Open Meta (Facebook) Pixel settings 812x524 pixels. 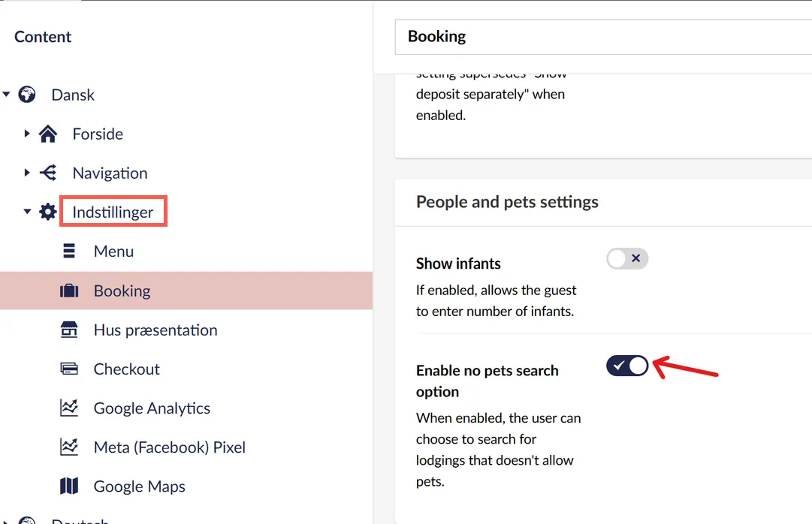[169, 447]
